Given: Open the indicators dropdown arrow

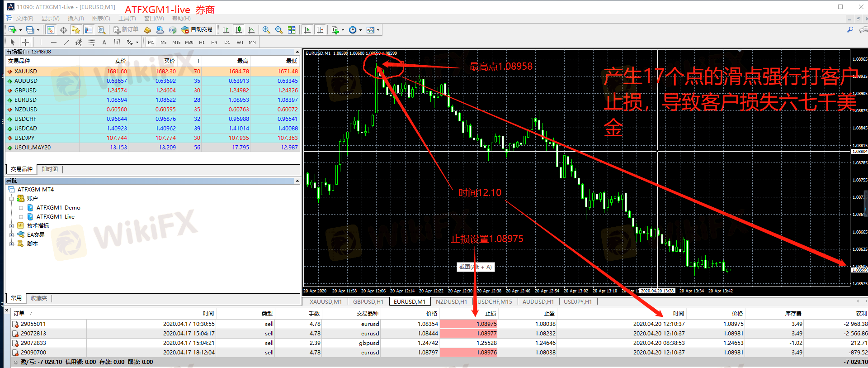Looking at the screenshot, I should click(343, 30).
